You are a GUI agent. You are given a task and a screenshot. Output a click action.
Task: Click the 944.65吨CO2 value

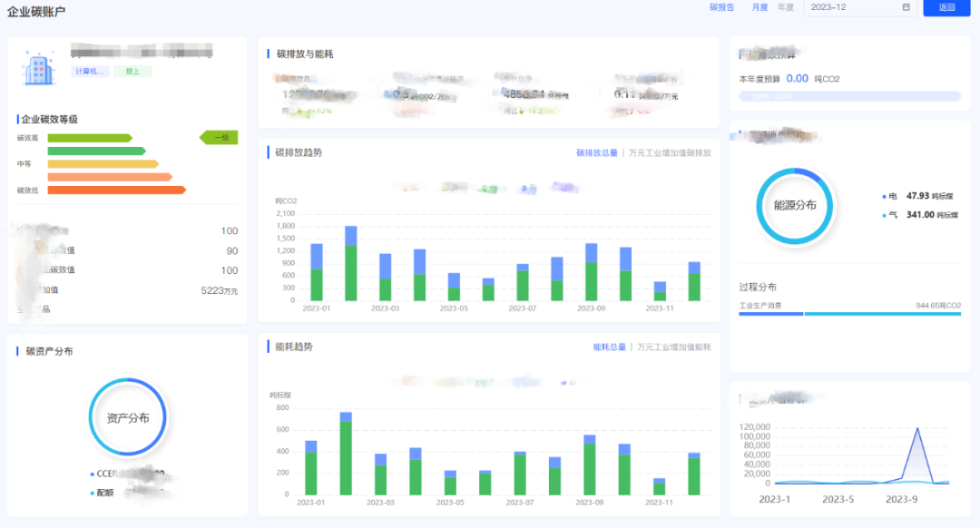coord(938,306)
